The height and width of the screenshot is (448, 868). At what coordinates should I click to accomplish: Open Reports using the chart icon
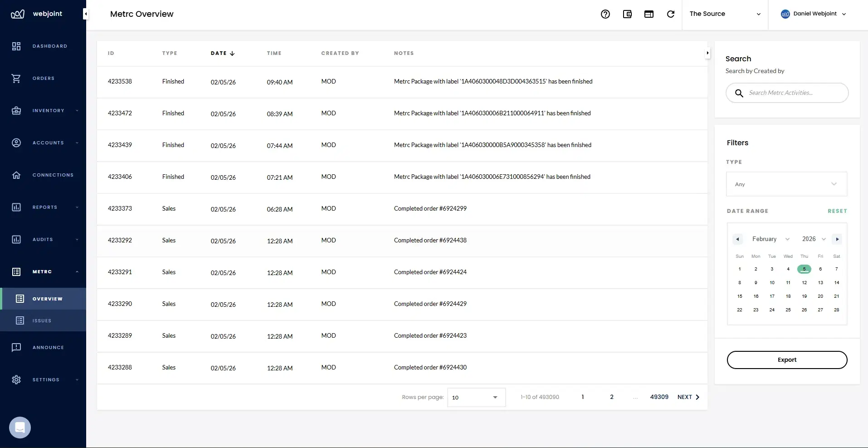point(16,207)
